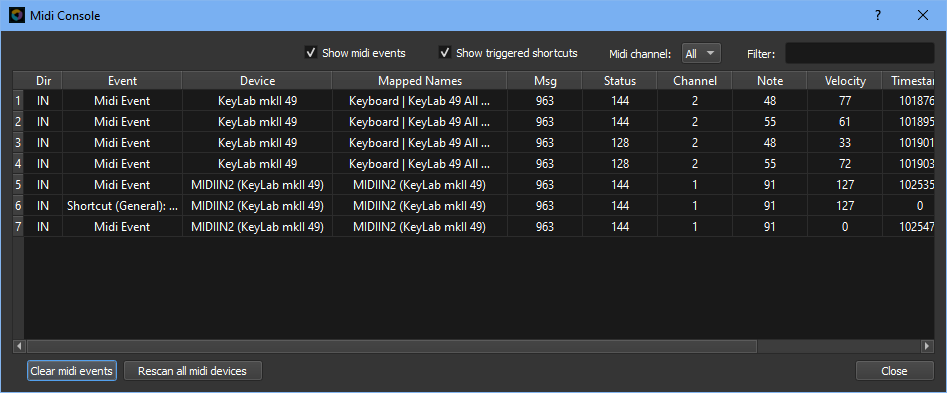
Task: Click the Mapped Names column header
Action: (x=420, y=80)
